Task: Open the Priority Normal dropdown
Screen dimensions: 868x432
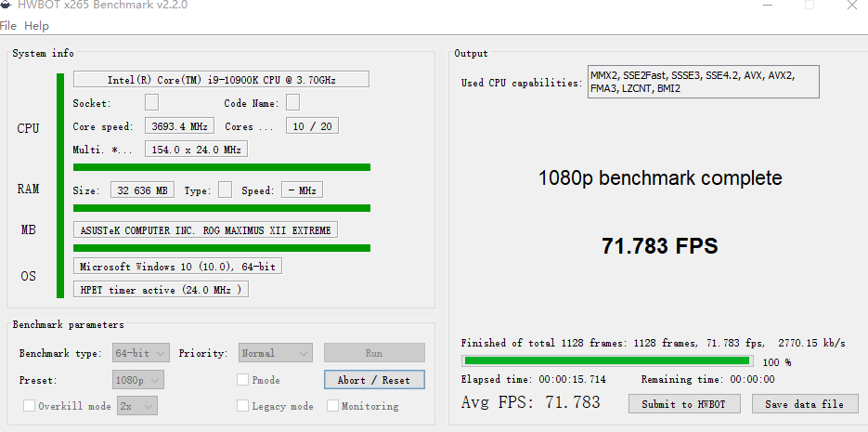Action: pyautogui.click(x=276, y=353)
